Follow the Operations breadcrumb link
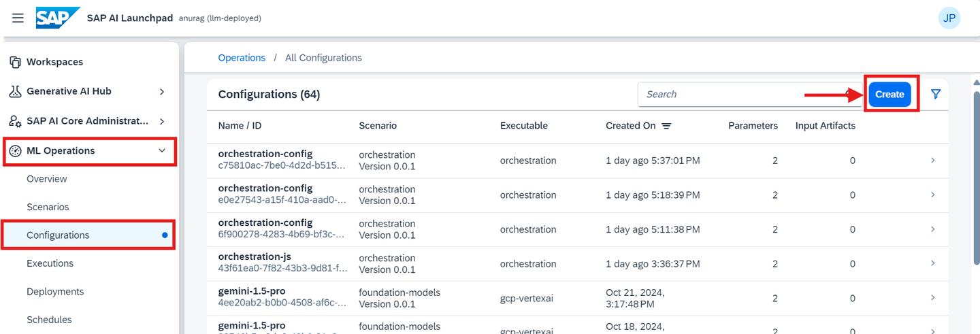This screenshot has width=980, height=334. [x=242, y=58]
